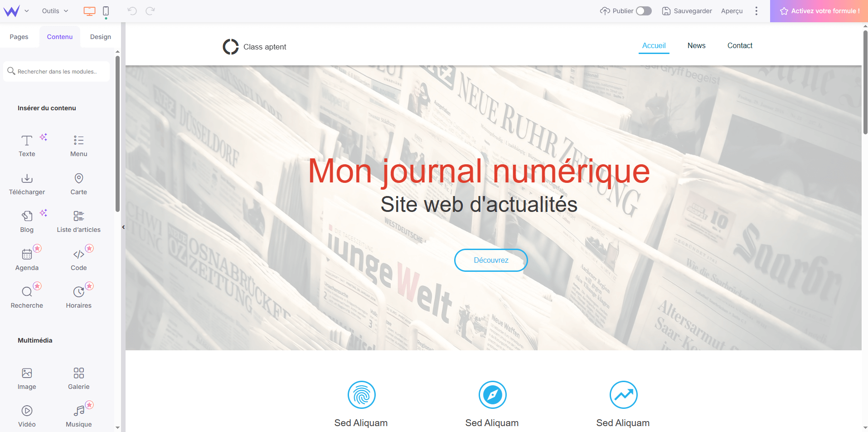The width and height of the screenshot is (868, 432).
Task: Switch to the Design tab
Action: point(101,37)
